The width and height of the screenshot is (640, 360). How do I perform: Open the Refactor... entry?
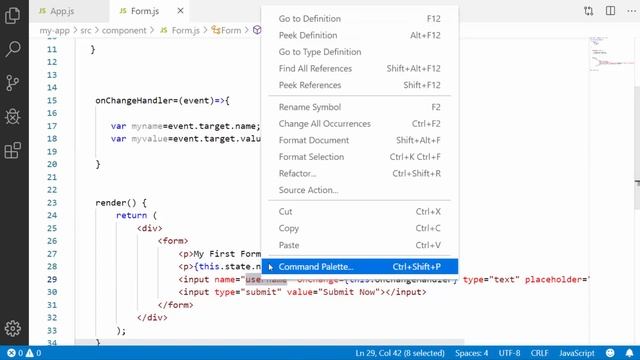point(360,173)
